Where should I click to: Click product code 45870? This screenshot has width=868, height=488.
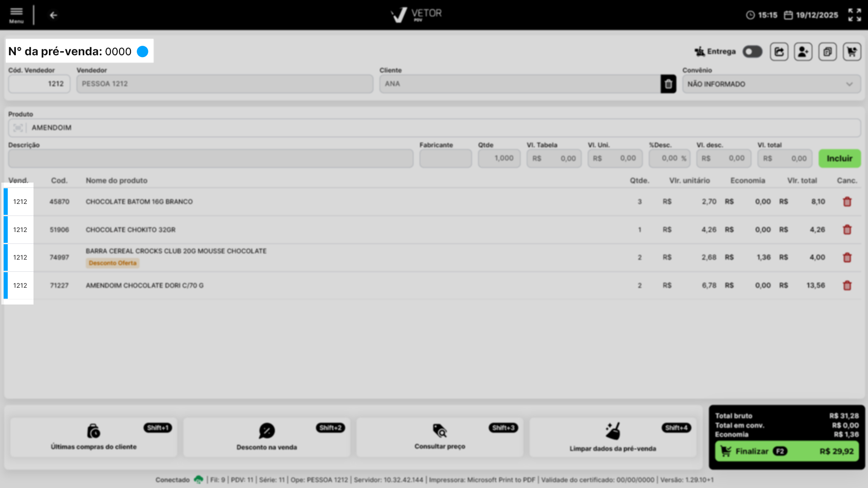[59, 202]
